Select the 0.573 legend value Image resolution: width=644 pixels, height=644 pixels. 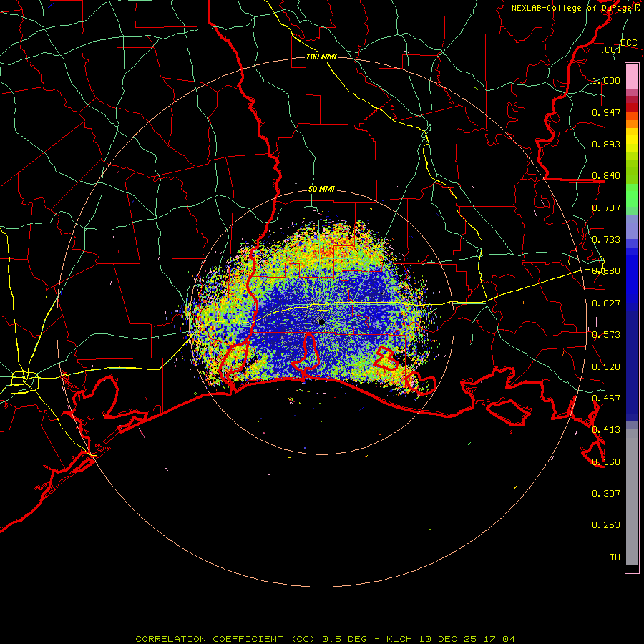click(606, 335)
